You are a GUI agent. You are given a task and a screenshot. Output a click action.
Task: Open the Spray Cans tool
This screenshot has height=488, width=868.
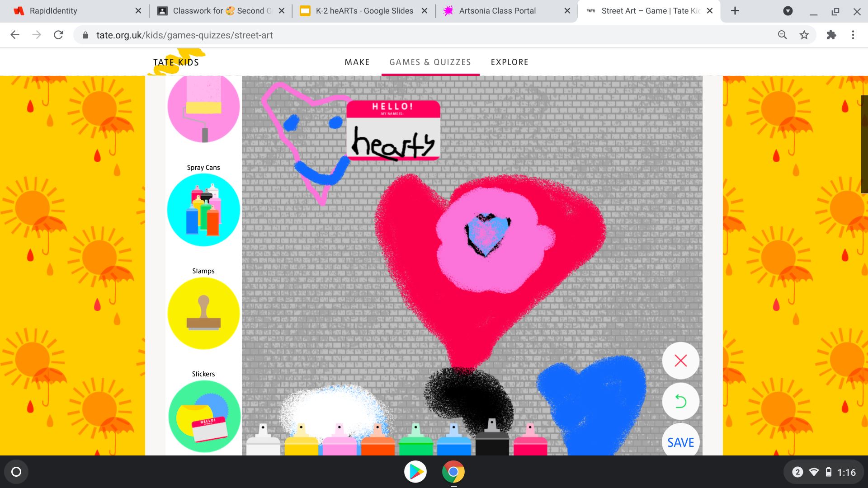coord(203,210)
